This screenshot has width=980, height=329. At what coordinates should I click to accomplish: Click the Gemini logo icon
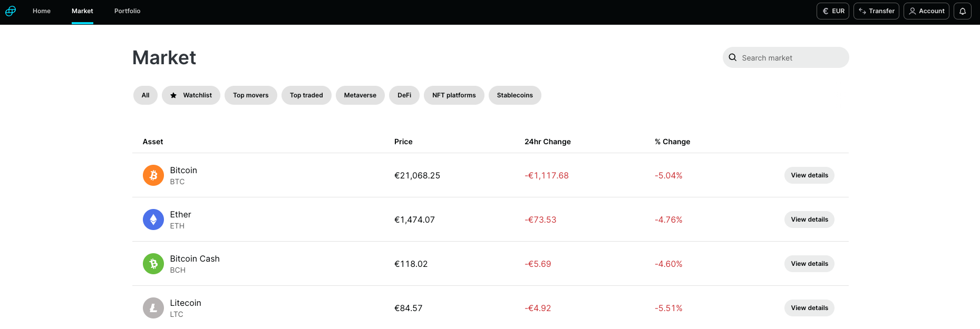(11, 11)
